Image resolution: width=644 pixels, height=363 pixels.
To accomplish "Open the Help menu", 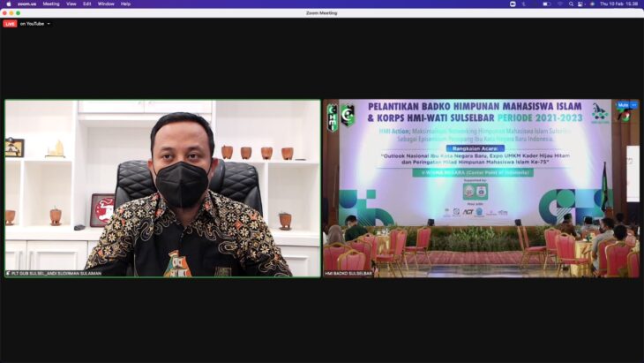I will click(x=125, y=4).
